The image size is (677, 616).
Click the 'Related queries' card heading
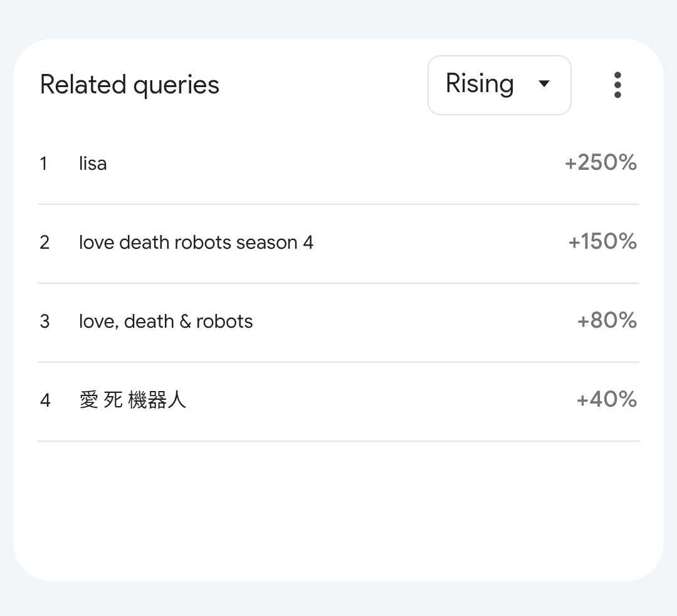point(130,85)
